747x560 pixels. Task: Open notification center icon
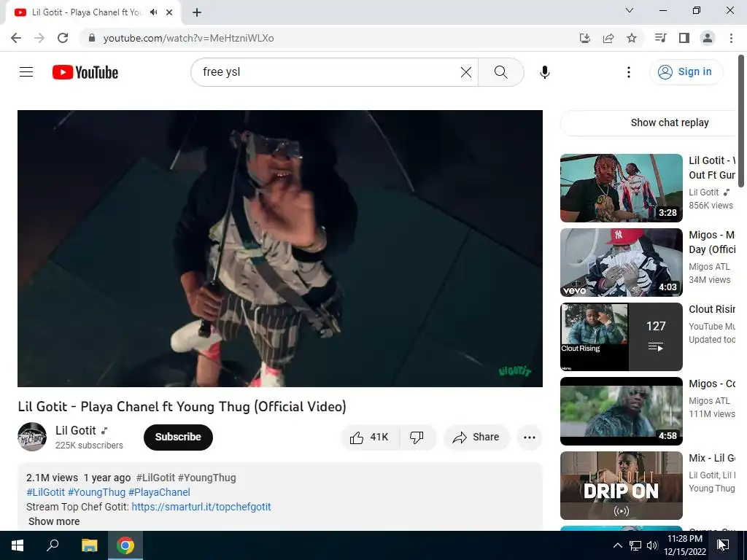[723, 545]
